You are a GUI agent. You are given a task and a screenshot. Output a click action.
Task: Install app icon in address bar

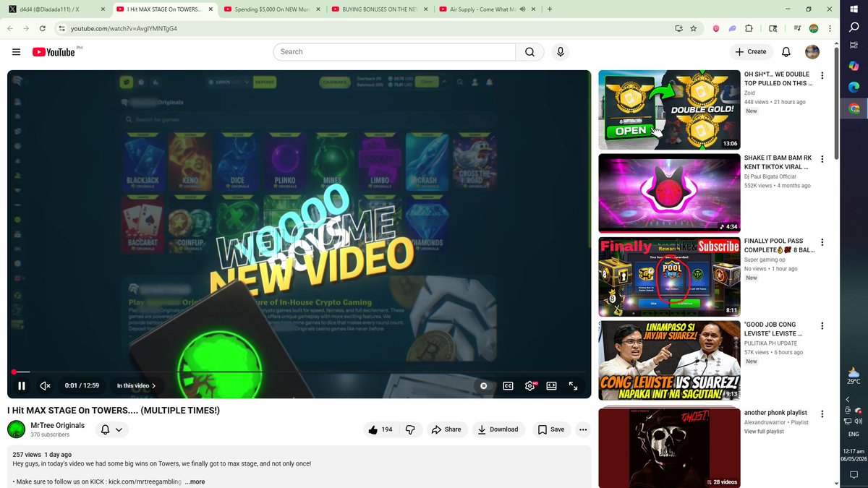point(678,28)
